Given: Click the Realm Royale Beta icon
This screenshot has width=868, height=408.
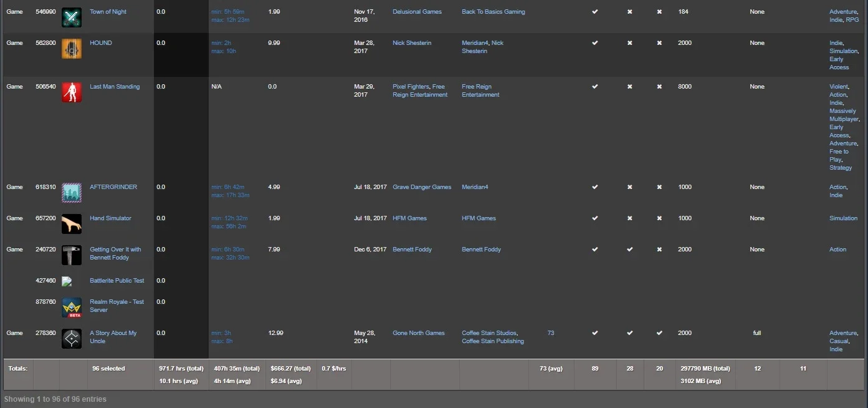Looking at the screenshot, I should pyautogui.click(x=72, y=308).
